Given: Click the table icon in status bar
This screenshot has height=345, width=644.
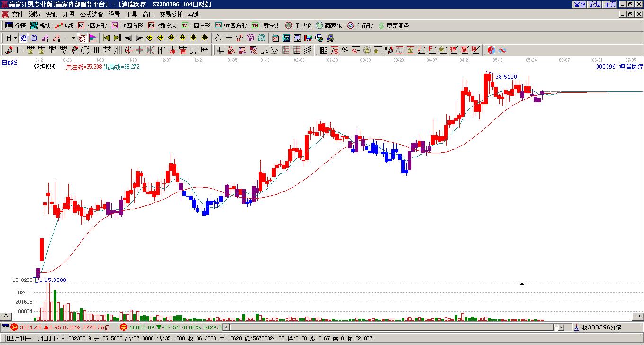Looking at the screenshot, I should pos(5,327).
